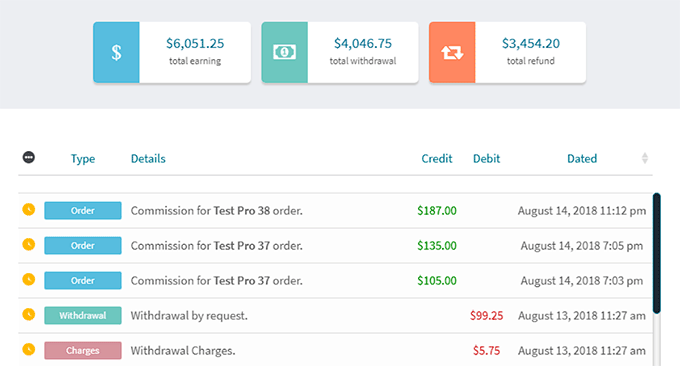
Task: Click the black ellipsis header icon
Action: [29, 157]
